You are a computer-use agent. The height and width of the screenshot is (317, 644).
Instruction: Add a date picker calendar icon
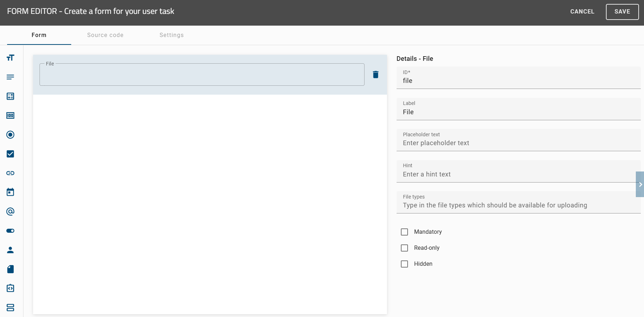coord(10,192)
